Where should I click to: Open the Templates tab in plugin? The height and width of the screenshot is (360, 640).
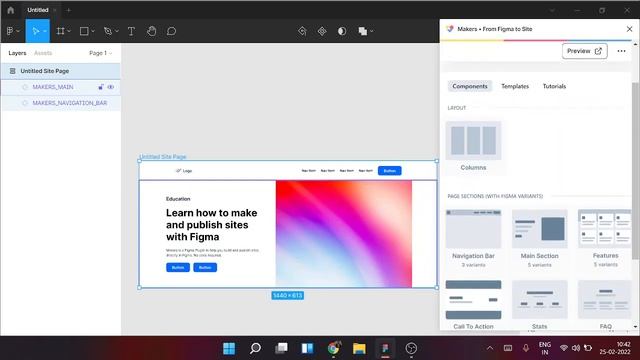coord(515,86)
